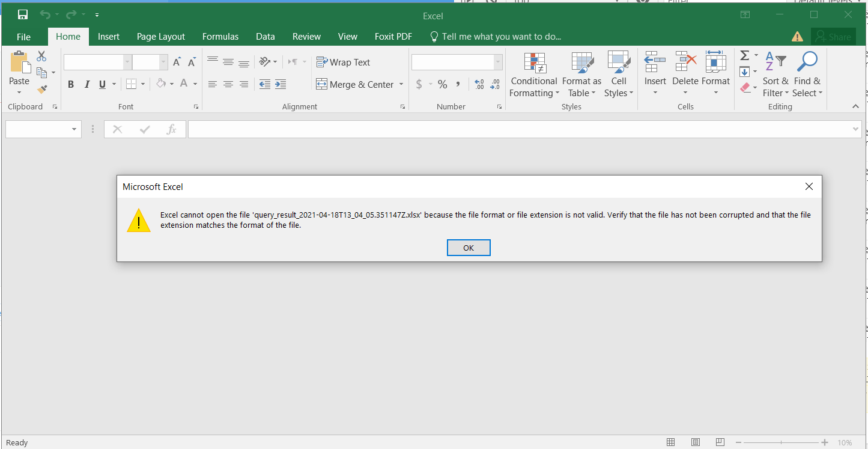Click the Share button
This screenshot has width=868, height=449.
point(833,36)
